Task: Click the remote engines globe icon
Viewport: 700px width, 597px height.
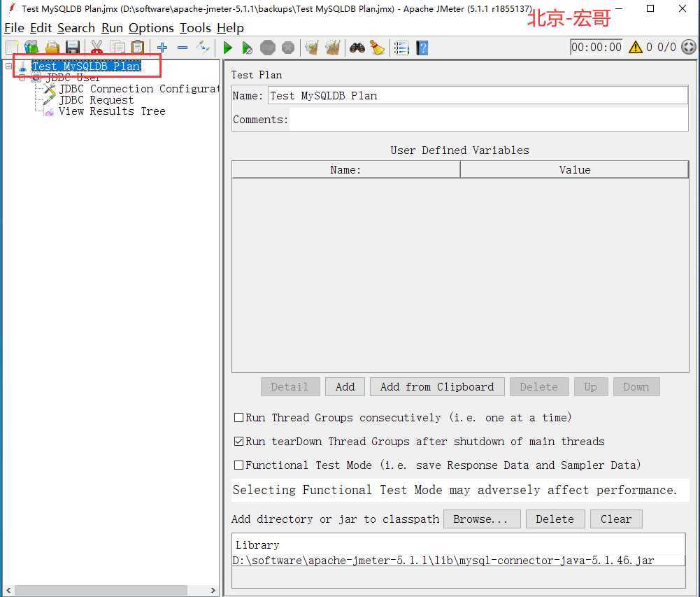Action: [689, 47]
